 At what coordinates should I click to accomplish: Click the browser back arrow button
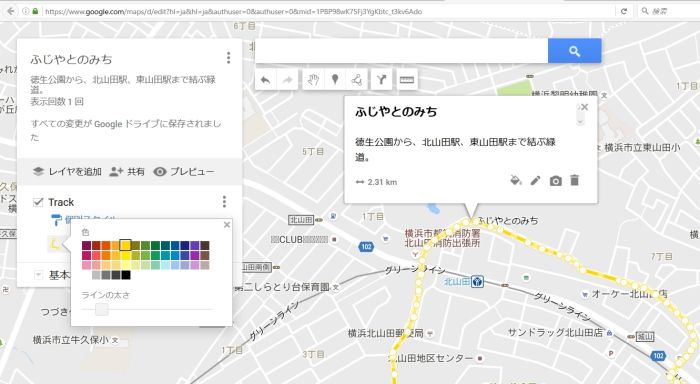click(11, 11)
